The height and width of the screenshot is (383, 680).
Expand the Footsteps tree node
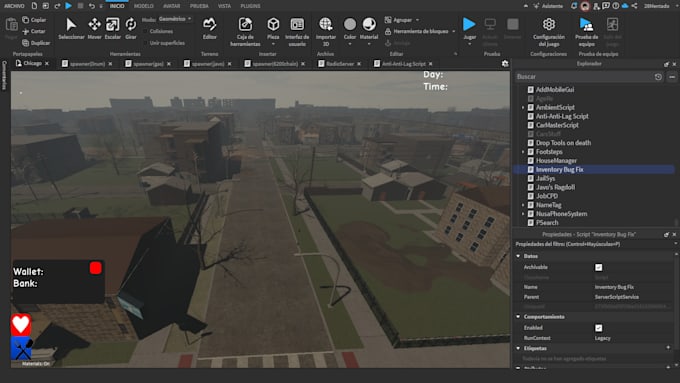523,152
